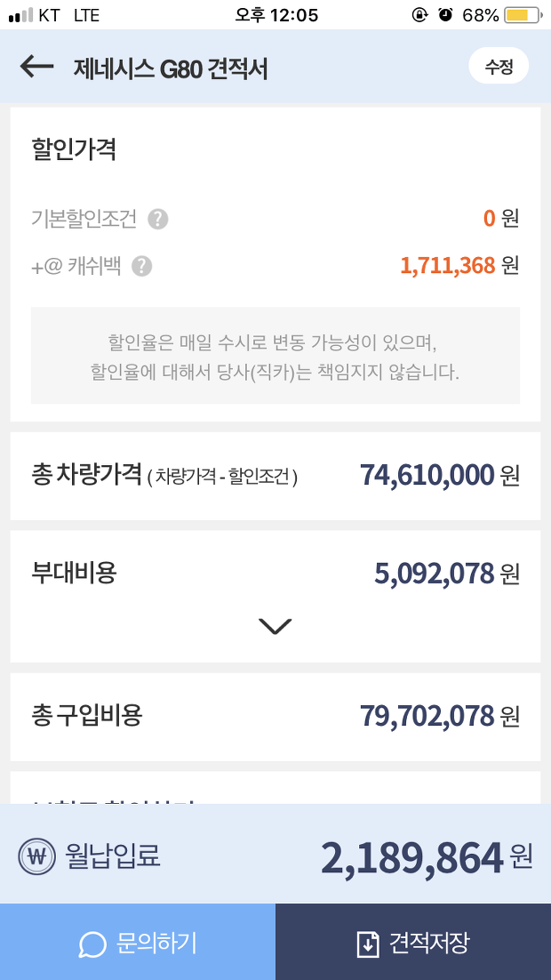
Task: Tap the download icon in 견적저장
Action: [x=368, y=944]
